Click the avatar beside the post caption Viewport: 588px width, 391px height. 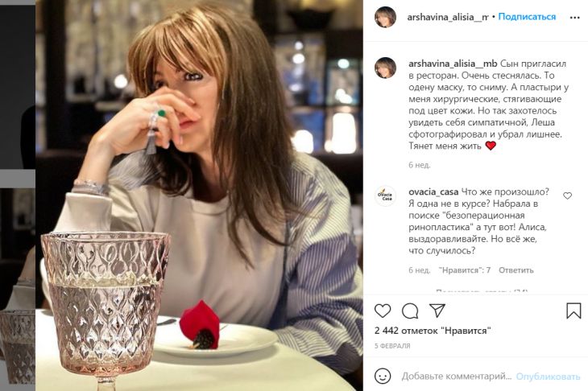[385, 68]
